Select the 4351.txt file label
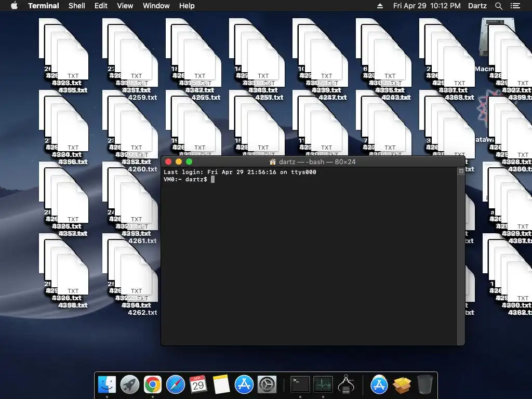 [137, 90]
